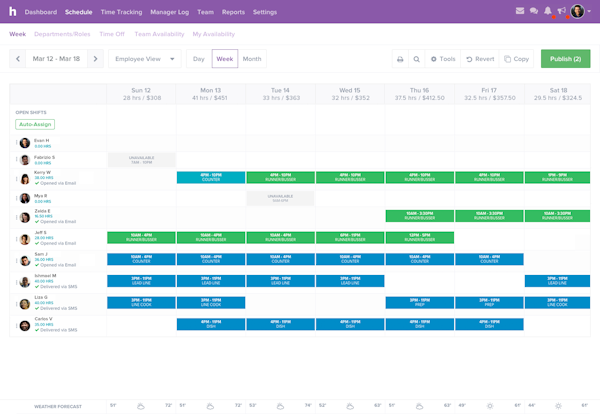Image resolution: width=600 pixels, height=414 pixels.
Task: Click the Homebase logo
Action: (x=10, y=12)
